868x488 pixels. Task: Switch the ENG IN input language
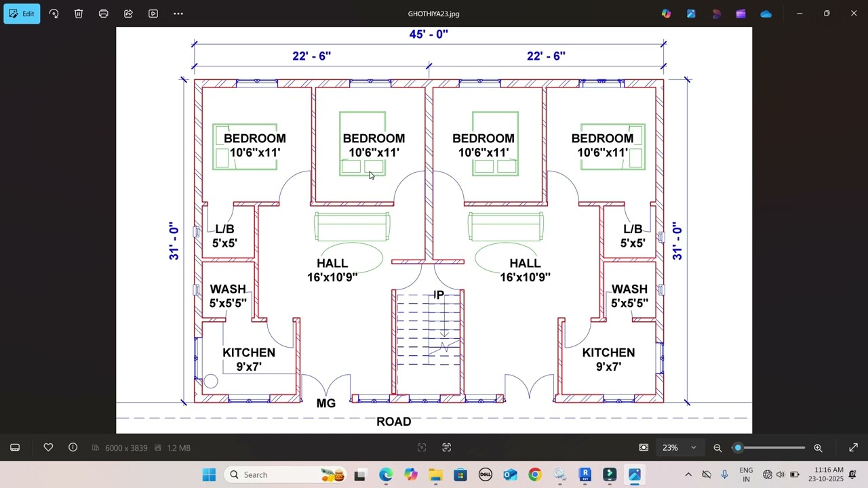click(x=746, y=474)
